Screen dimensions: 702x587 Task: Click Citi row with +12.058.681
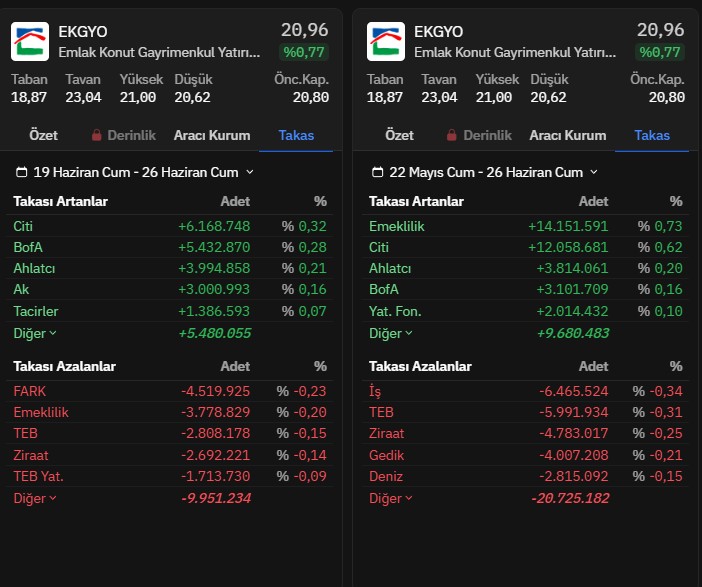[526, 247]
